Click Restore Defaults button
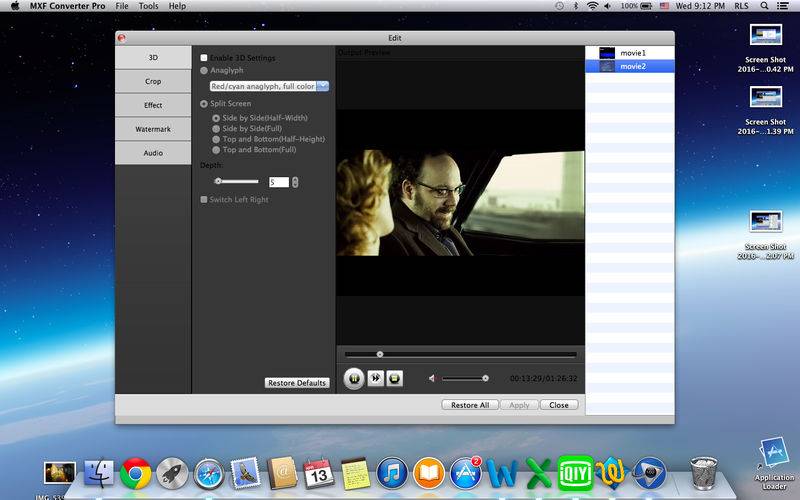The image size is (800, 500). pos(297,383)
